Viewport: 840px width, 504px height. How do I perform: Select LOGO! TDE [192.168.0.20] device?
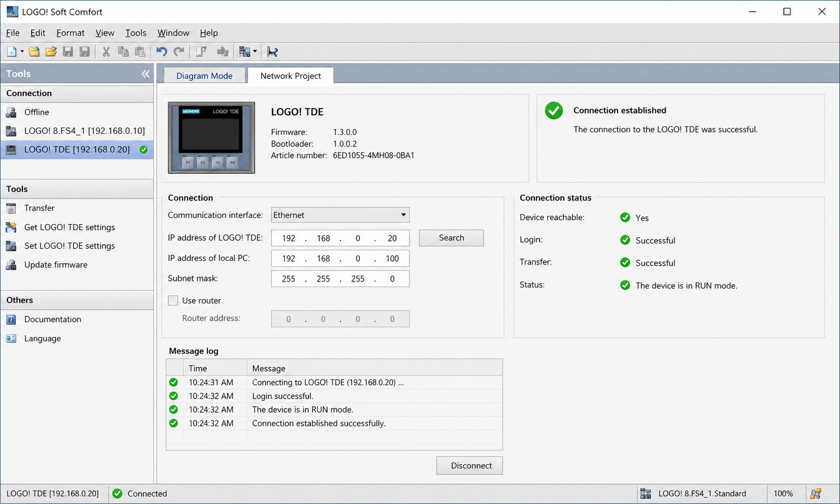(77, 149)
